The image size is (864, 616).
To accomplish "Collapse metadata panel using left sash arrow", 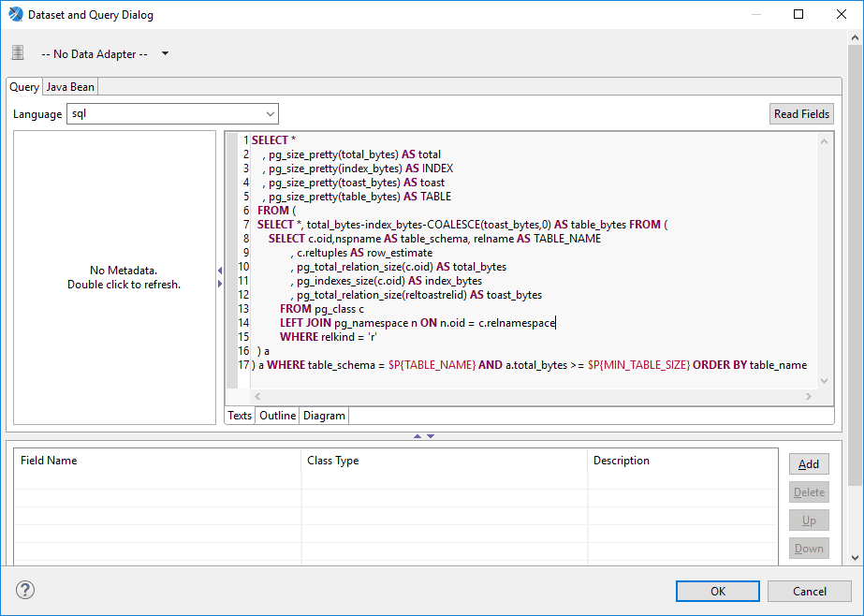I will (x=220, y=271).
